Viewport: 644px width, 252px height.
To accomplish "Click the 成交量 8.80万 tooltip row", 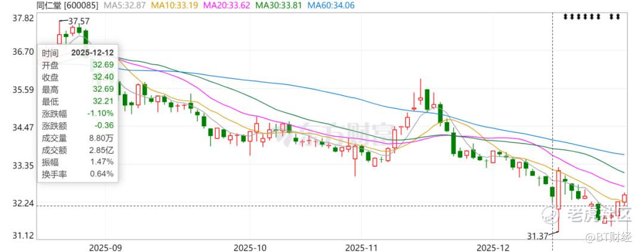I will pos(78,138).
